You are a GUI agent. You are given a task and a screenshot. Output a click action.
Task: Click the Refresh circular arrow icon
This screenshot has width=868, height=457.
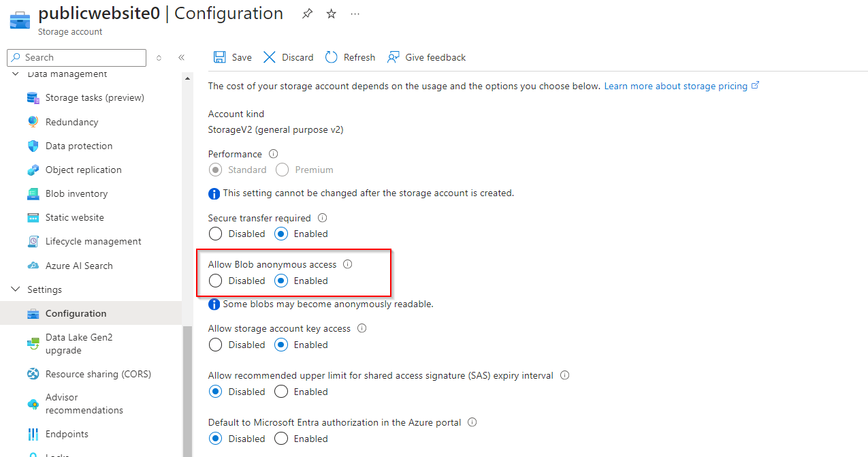[x=332, y=57]
